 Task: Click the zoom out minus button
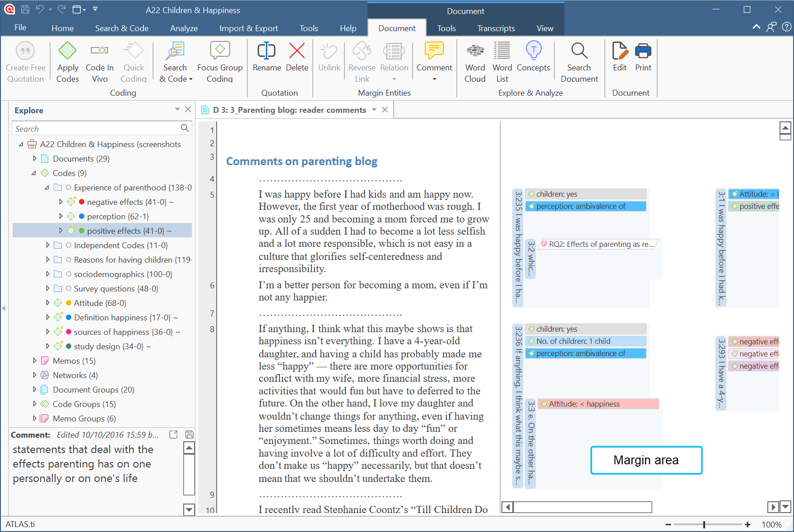pyautogui.click(x=668, y=524)
